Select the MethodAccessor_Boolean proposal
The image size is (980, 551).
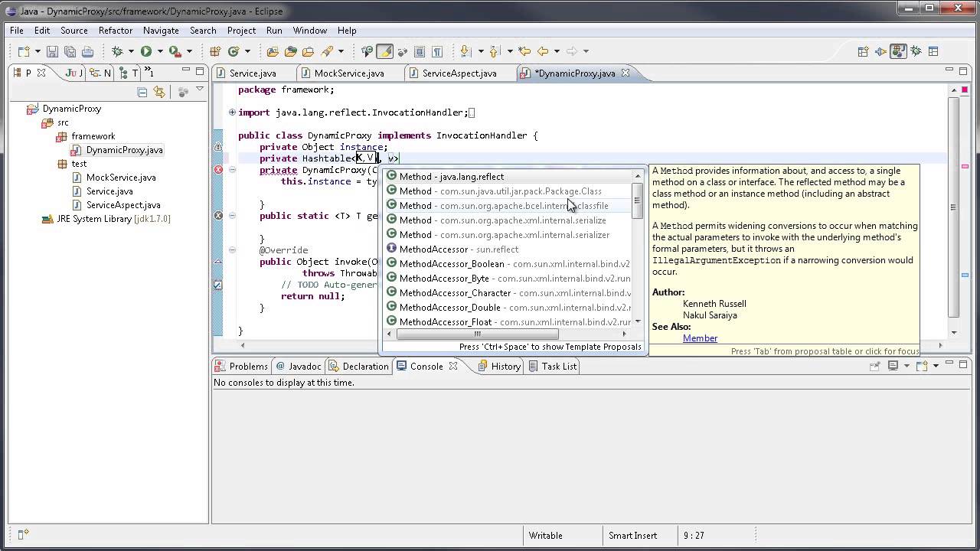click(x=508, y=264)
